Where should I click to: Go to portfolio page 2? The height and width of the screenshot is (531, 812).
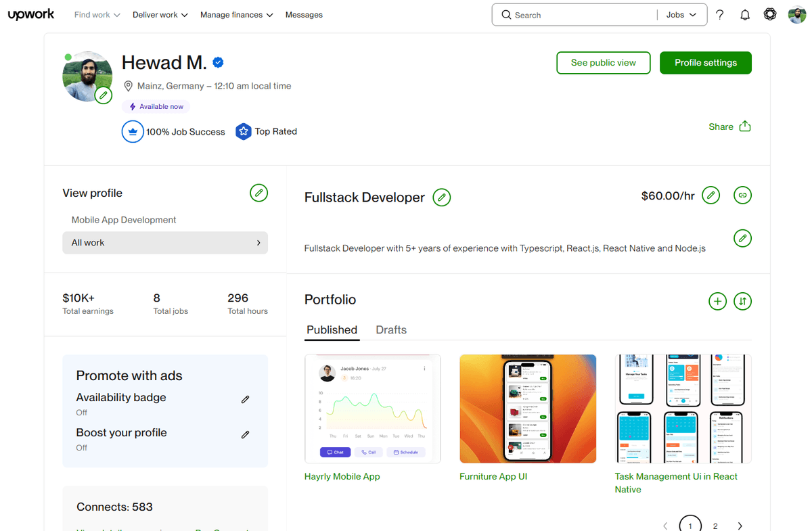[715, 525]
